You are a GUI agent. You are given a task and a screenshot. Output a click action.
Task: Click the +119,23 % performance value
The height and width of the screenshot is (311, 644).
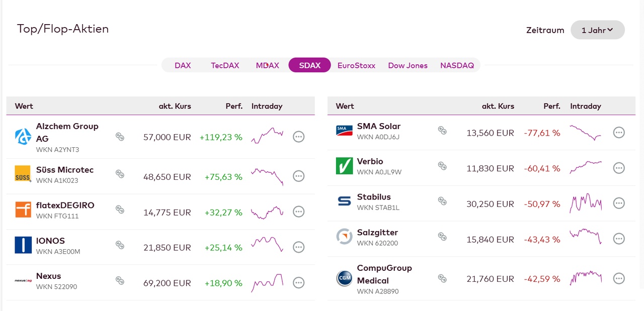tap(221, 137)
